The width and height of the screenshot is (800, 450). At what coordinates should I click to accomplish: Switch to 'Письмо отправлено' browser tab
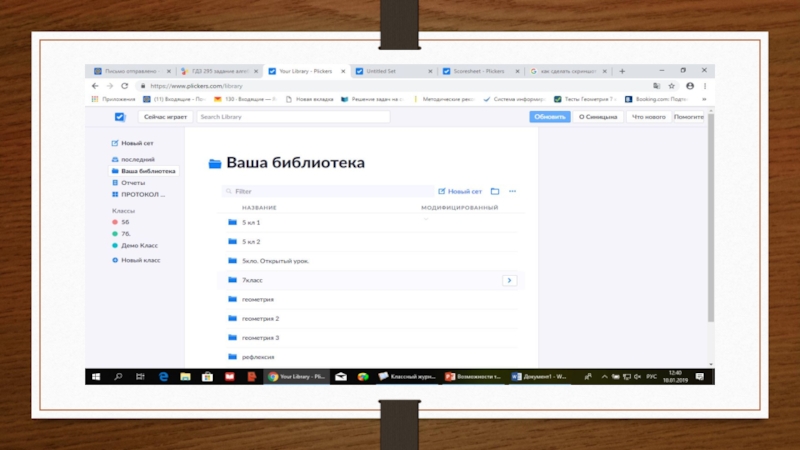pos(132,71)
